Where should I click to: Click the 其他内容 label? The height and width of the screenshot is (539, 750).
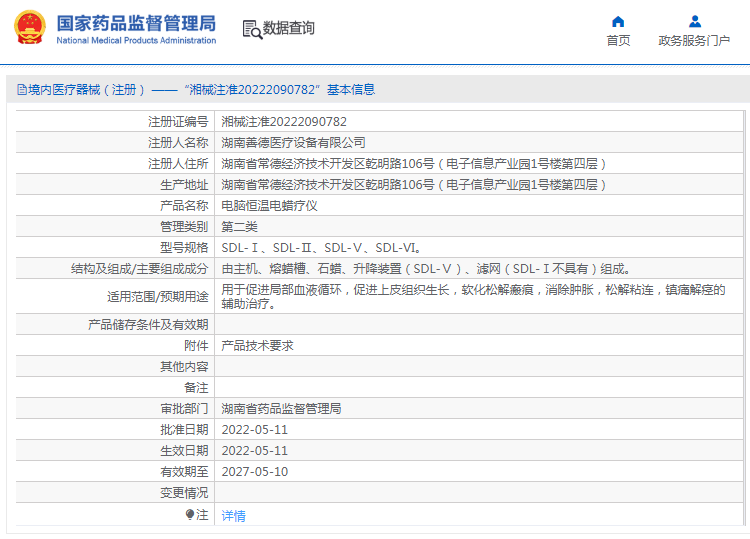184,366
